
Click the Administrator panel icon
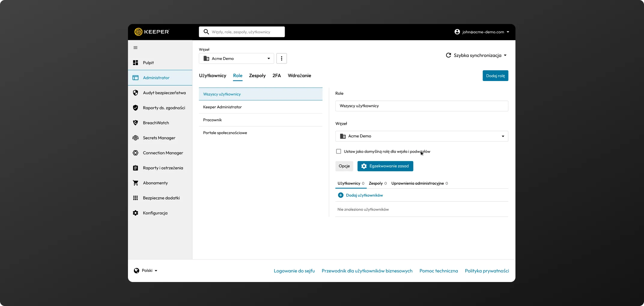tap(135, 78)
